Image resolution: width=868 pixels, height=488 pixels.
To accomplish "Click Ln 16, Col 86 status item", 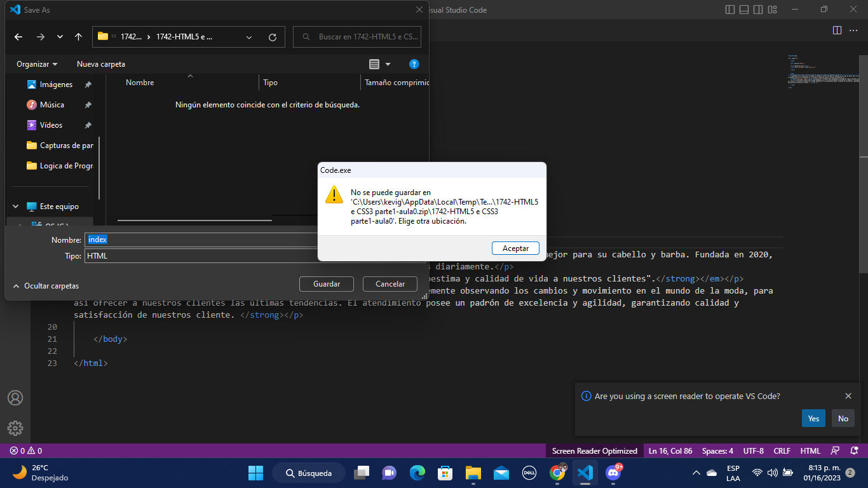I will 670,451.
